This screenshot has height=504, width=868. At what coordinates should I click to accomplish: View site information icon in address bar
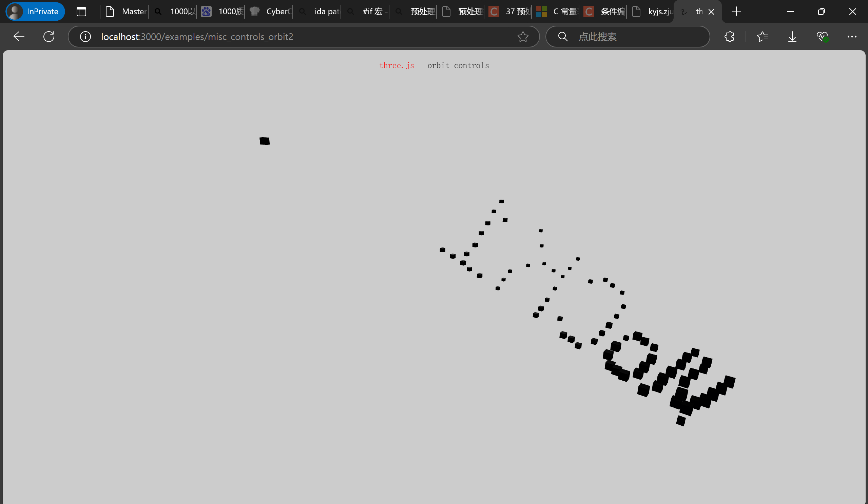(x=85, y=37)
